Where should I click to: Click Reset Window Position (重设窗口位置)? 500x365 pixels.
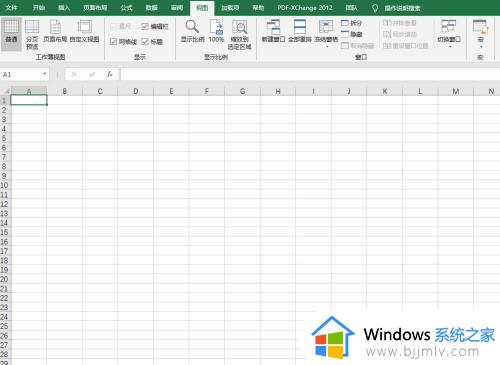tap(405, 45)
